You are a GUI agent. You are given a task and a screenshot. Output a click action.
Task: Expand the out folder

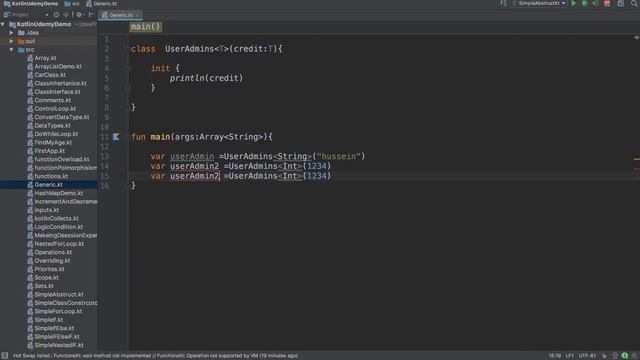[x=11, y=41]
